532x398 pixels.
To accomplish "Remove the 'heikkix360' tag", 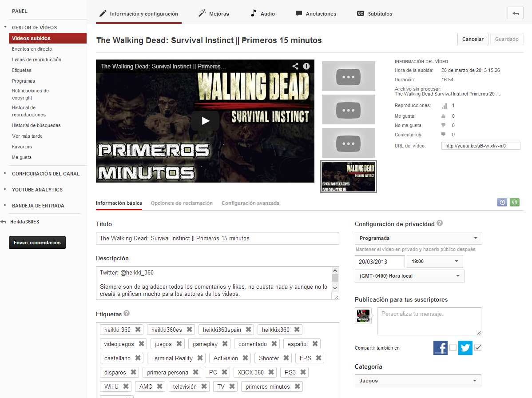I will (x=297, y=330).
